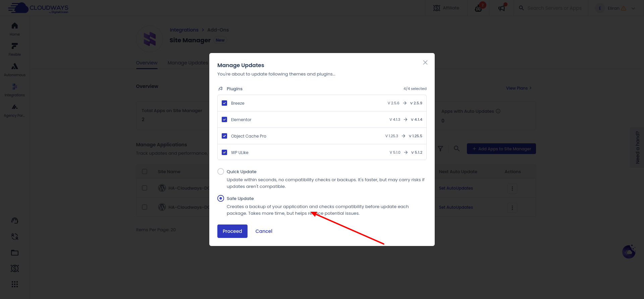Check the second HA-Cloudways row checkbox

click(145, 207)
